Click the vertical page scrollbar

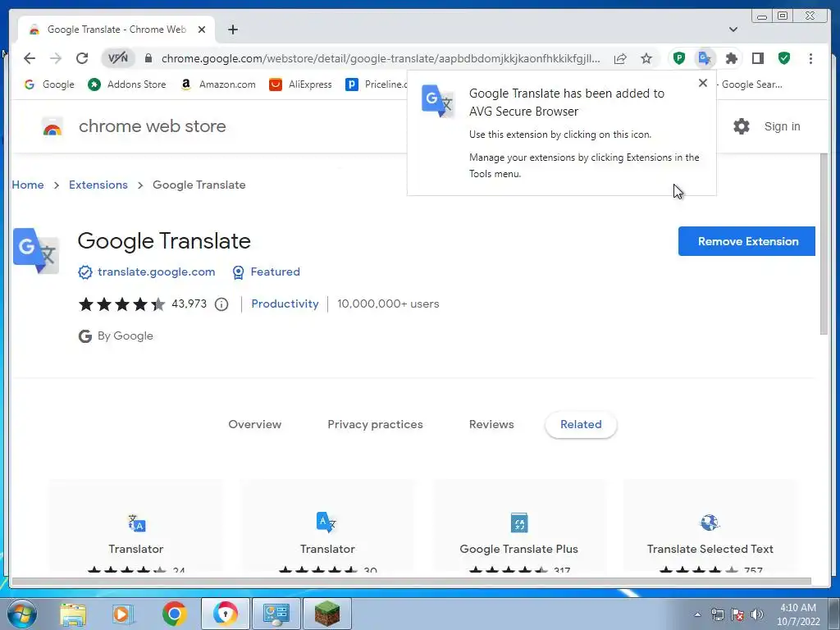[824, 244]
